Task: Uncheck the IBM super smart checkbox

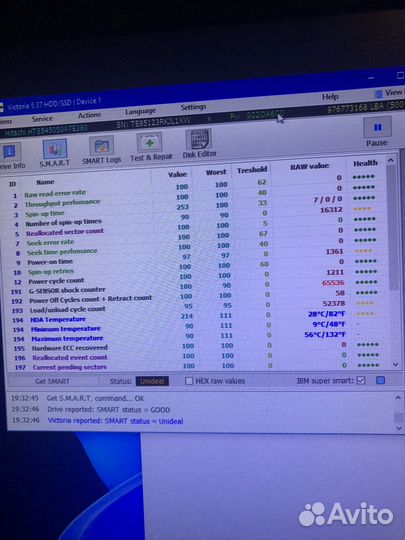Action: coord(361,380)
